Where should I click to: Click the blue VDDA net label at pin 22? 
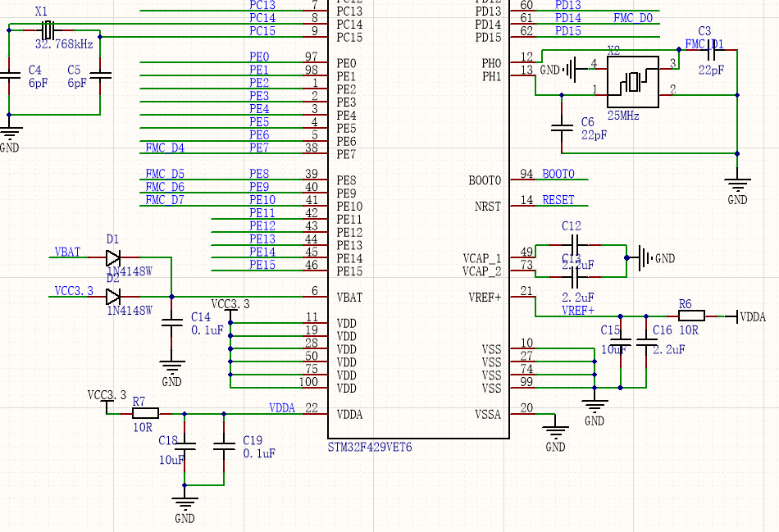282,408
